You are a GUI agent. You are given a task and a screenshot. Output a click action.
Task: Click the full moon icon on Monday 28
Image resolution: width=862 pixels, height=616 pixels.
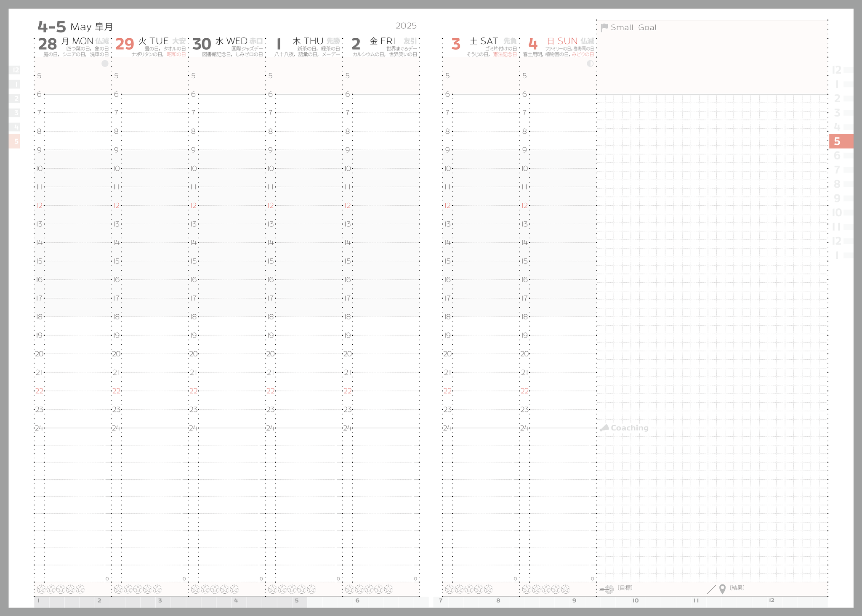coord(105,64)
